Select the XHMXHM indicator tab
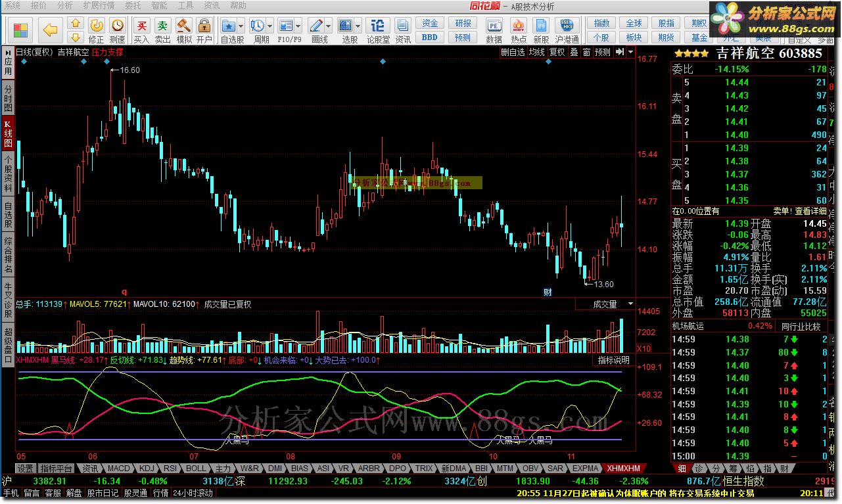Image resolution: width=842 pixels, height=504 pixels. click(x=623, y=469)
